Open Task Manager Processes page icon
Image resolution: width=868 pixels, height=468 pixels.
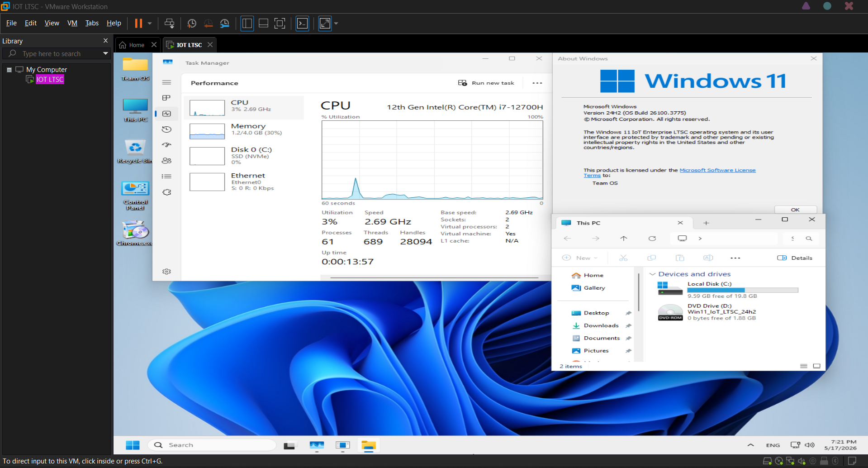coord(166,98)
